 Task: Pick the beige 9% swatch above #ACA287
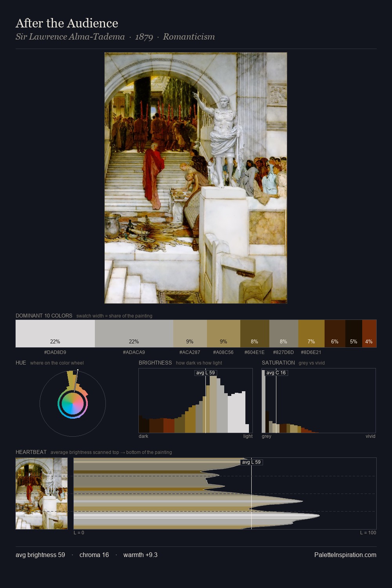[190, 334]
